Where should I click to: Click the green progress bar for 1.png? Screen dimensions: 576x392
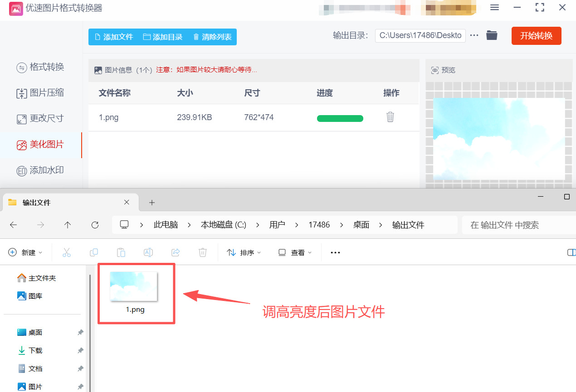340,118
